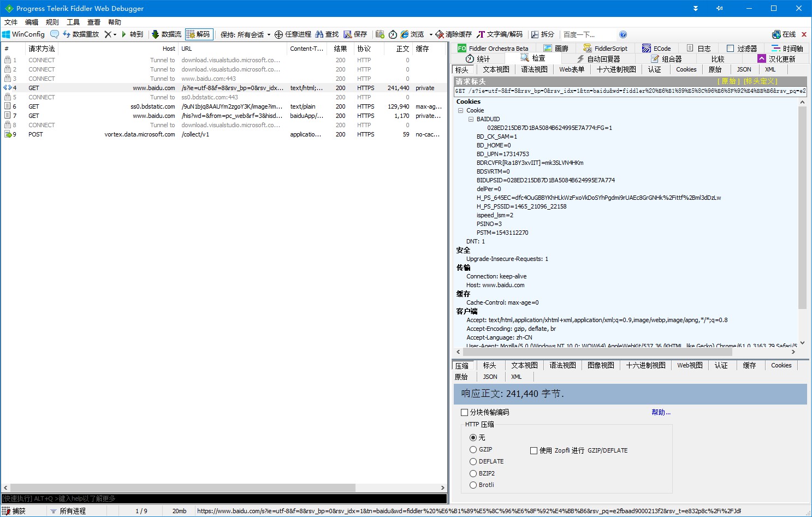Select BZIP2 compression radio button
The height and width of the screenshot is (517, 812).
point(473,473)
